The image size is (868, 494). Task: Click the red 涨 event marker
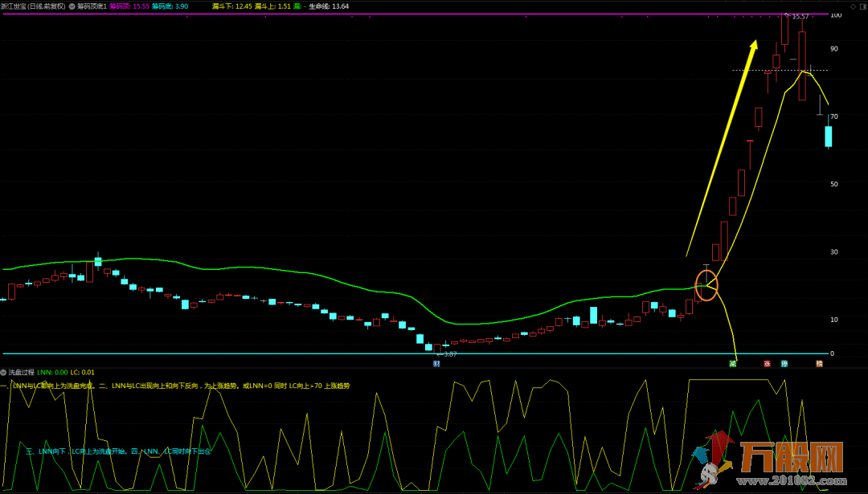pyautogui.click(x=767, y=364)
